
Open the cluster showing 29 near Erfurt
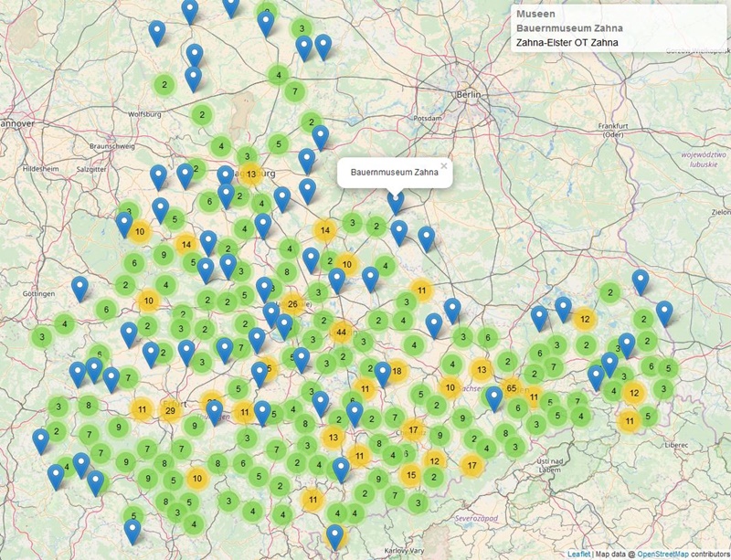tap(171, 411)
